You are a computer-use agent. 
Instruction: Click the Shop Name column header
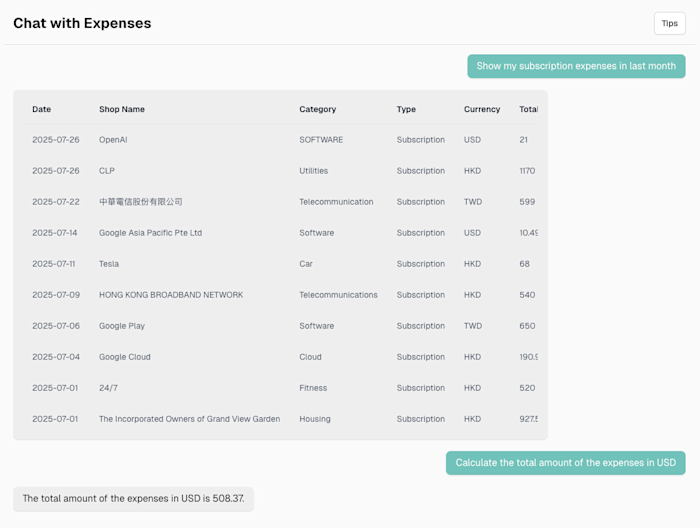click(x=122, y=109)
